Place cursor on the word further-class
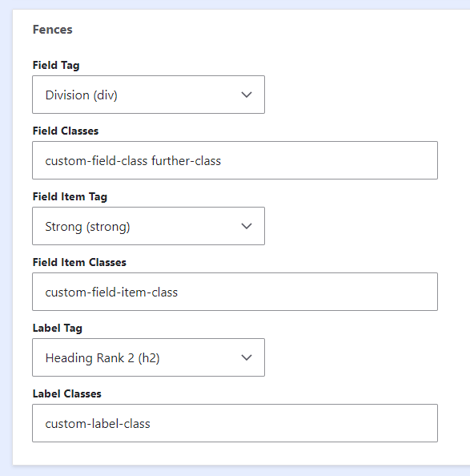Image resolution: width=470 pixels, height=476 pixels. 187,161
